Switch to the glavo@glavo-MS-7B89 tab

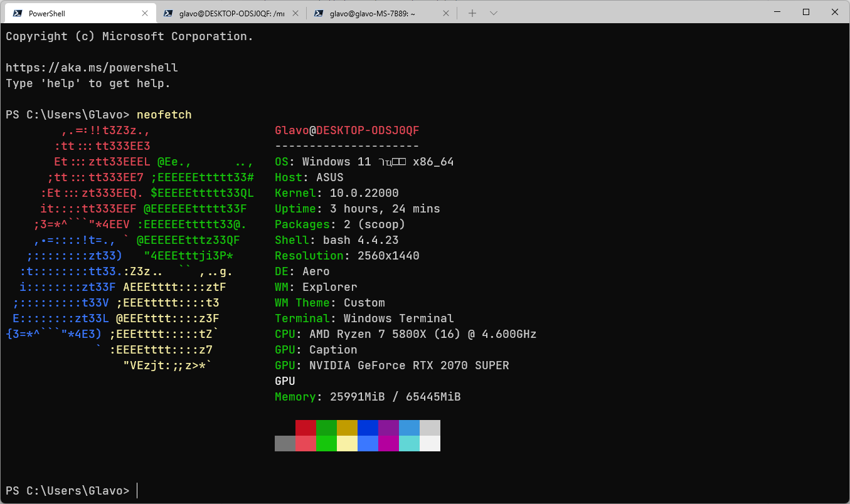(x=382, y=13)
